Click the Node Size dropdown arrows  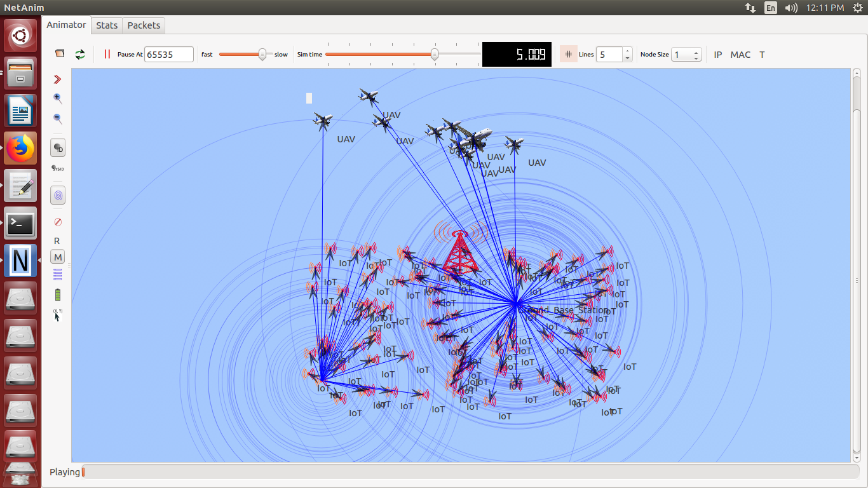click(x=696, y=55)
